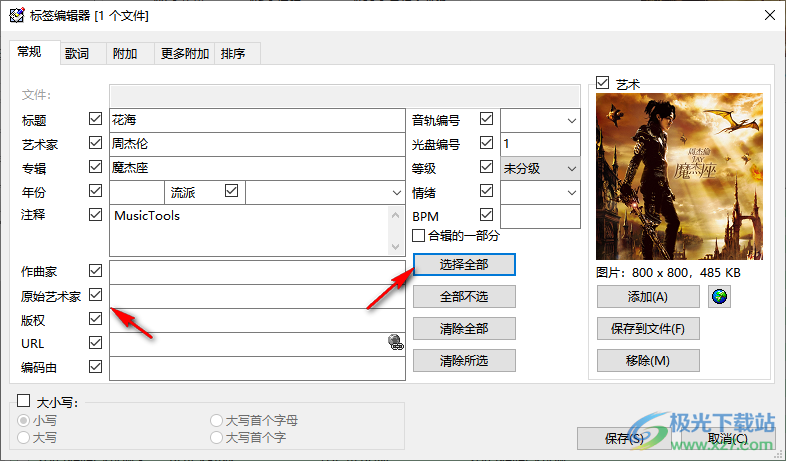Switch to the 附加 tab

pyautogui.click(x=130, y=54)
